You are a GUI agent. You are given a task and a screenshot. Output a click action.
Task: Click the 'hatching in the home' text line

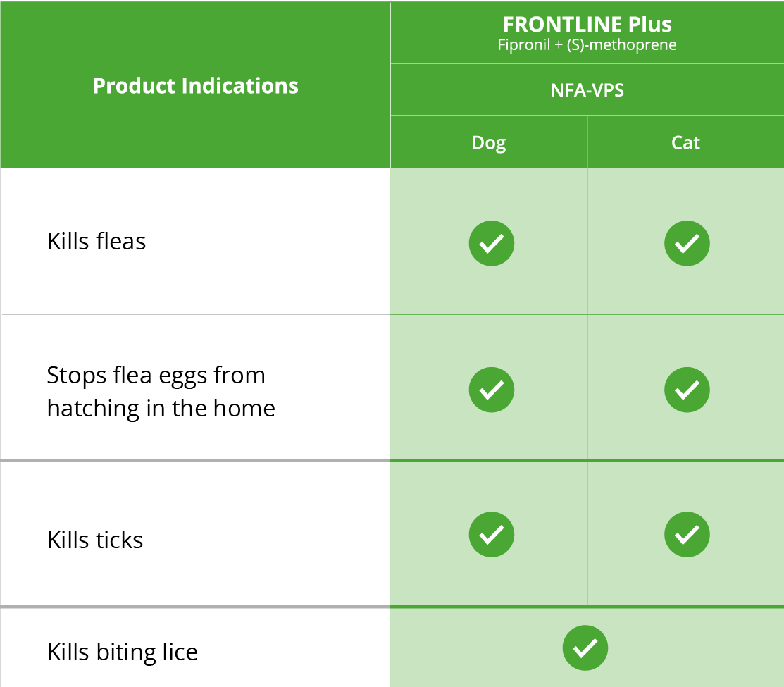click(x=161, y=408)
